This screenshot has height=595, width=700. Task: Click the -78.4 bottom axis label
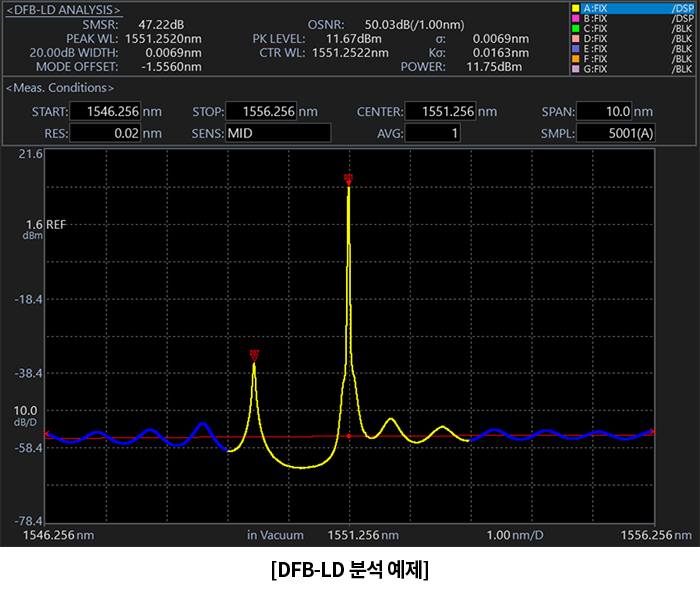pos(29,521)
